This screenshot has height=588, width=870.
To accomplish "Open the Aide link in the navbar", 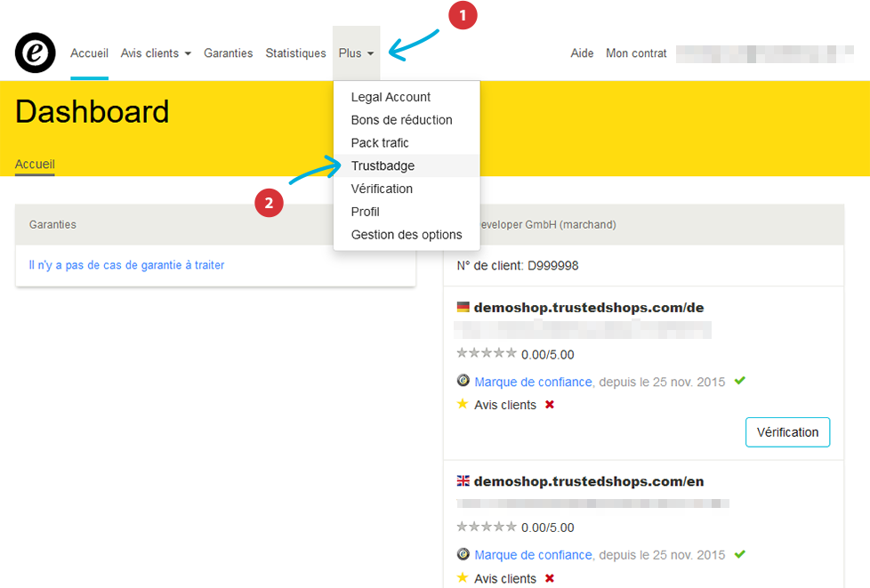I will [x=582, y=53].
